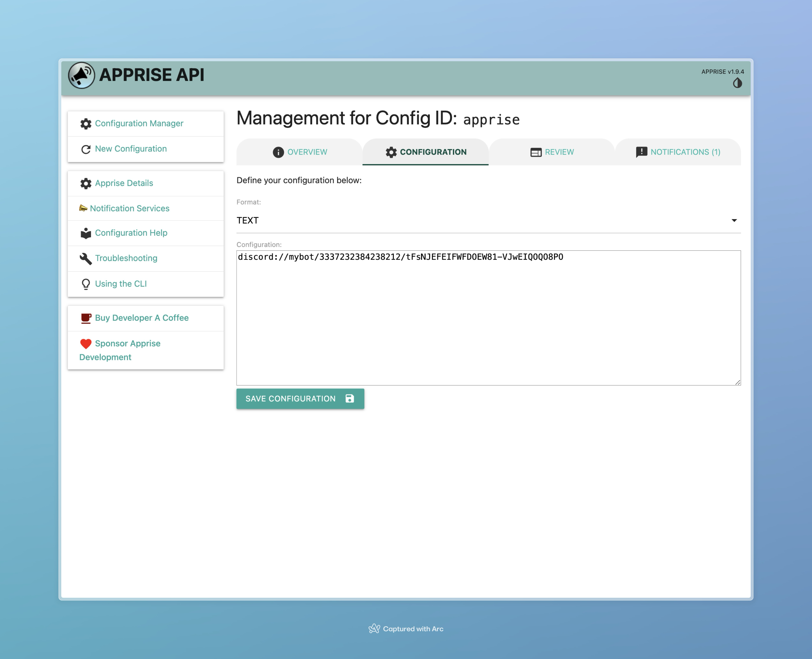Click the coffee cup icon
The image size is (812, 659).
(86, 318)
